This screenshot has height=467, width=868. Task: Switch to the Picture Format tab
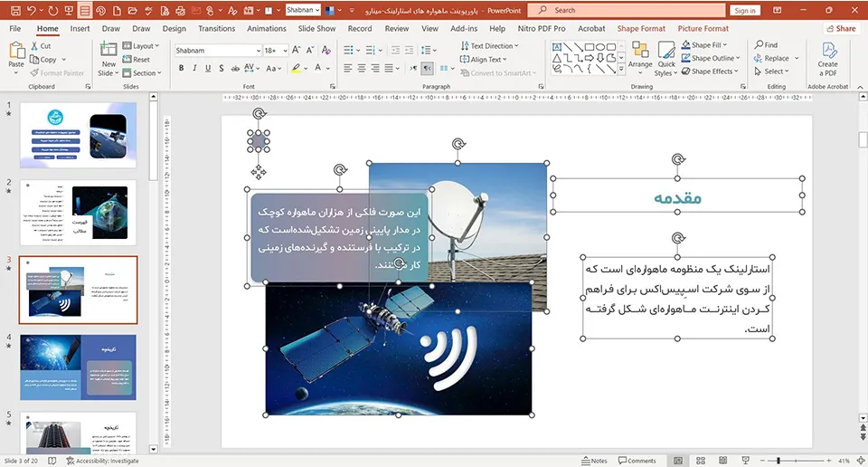[x=703, y=29]
